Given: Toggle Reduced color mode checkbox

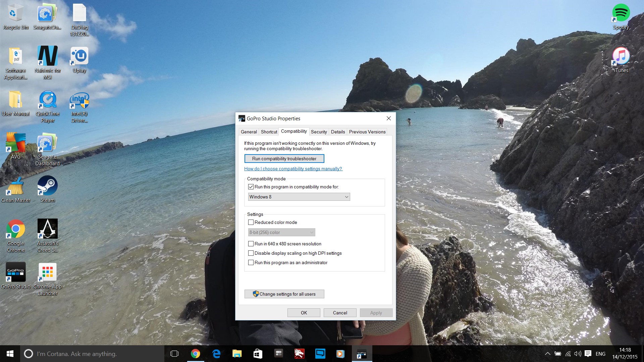Looking at the screenshot, I should coord(251,222).
